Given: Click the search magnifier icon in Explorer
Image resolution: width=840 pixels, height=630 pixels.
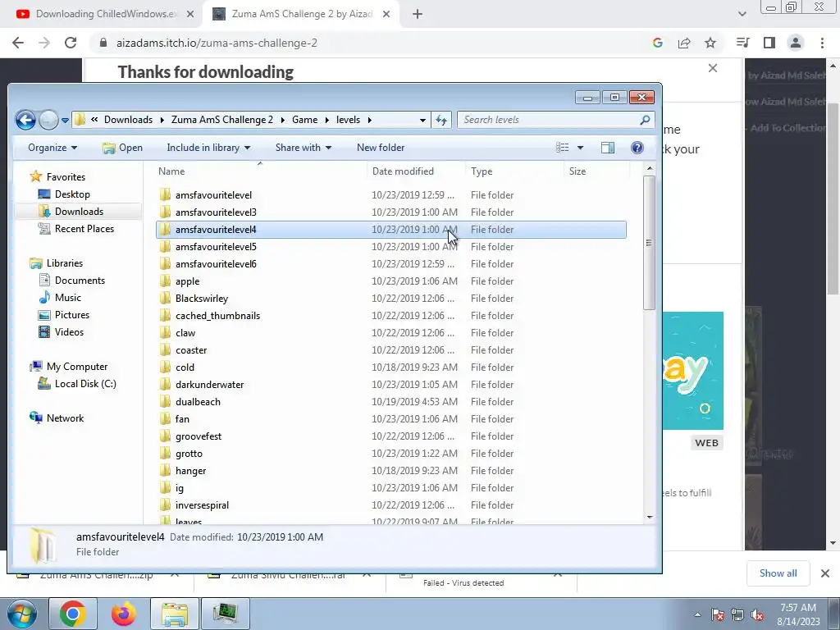Looking at the screenshot, I should (645, 120).
